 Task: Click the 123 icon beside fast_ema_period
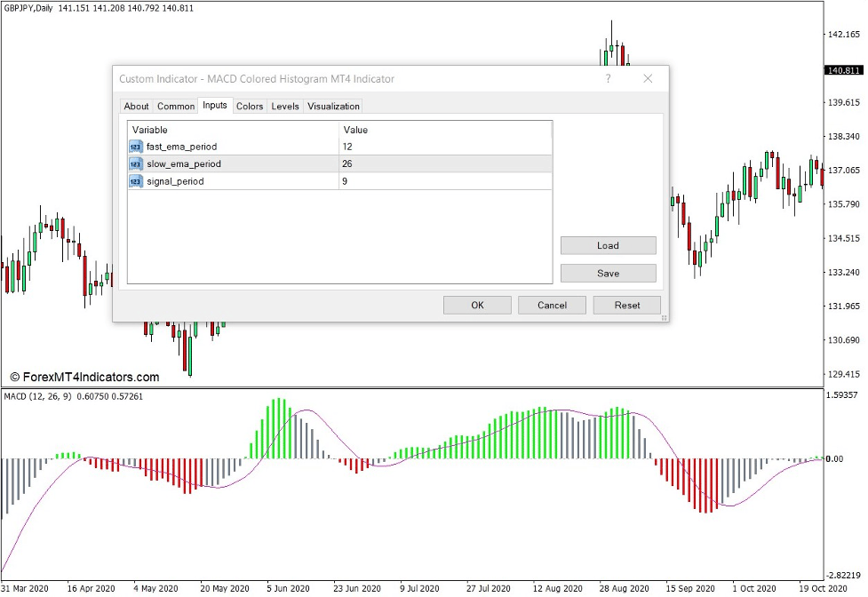pos(135,147)
